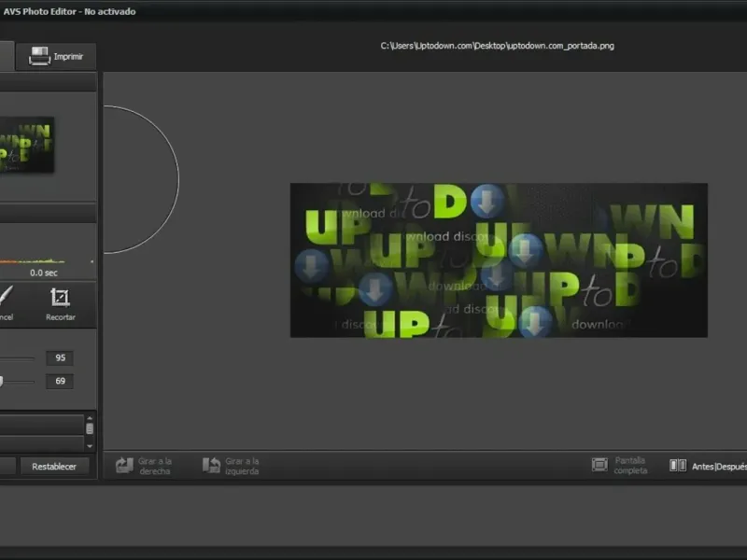Click the main Uptodown image preview
747x560 pixels.
pos(499,260)
